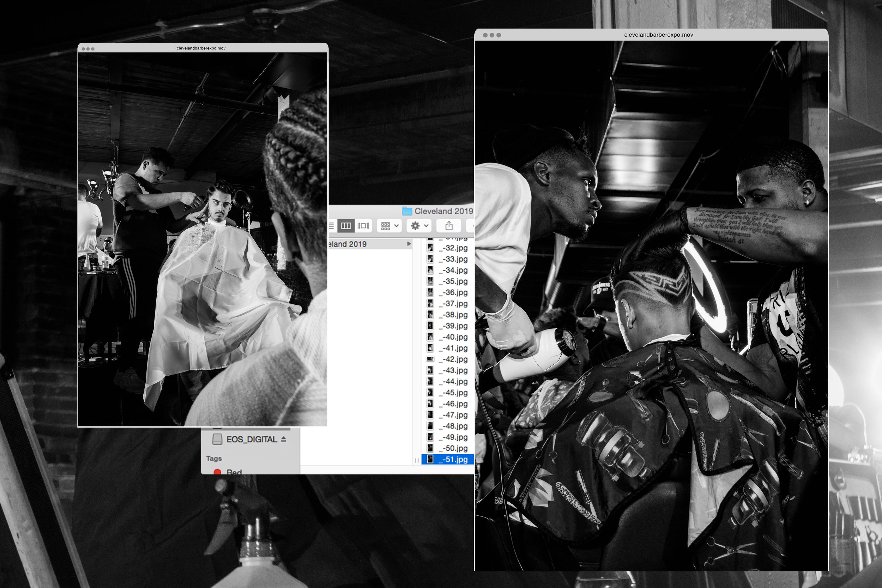The height and width of the screenshot is (588, 882).
Task: Select file _-41.jpg
Action: (448, 348)
